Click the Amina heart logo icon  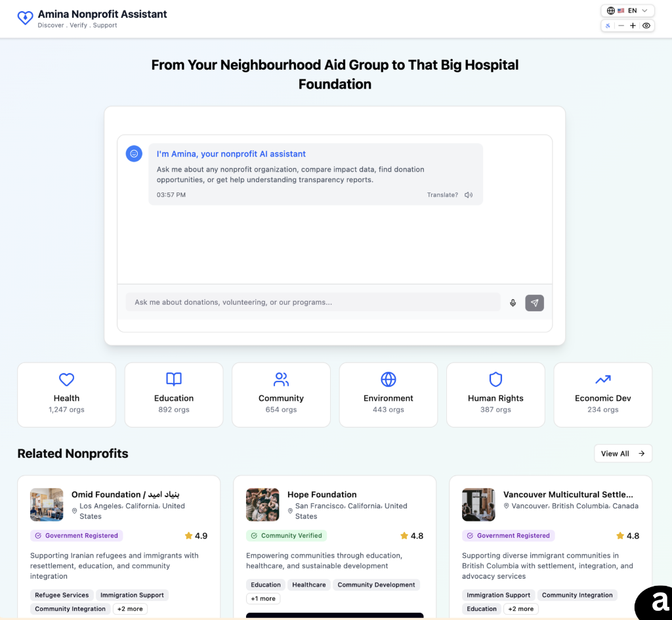25,18
